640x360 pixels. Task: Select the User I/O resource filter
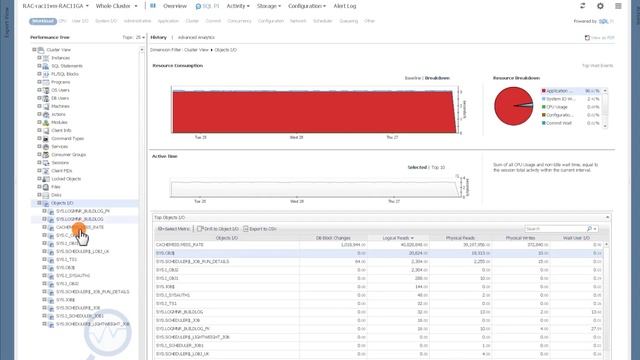tap(80, 21)
